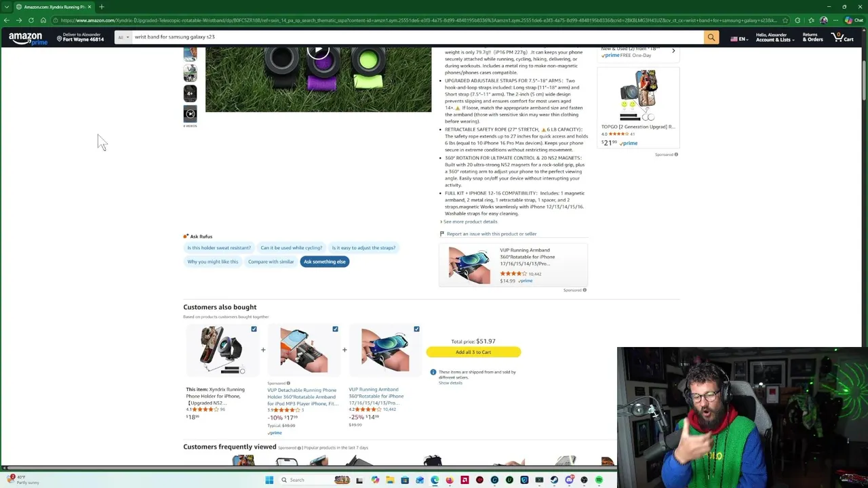Click the Deliver to Fort Wayne location

tap(80, 37)
